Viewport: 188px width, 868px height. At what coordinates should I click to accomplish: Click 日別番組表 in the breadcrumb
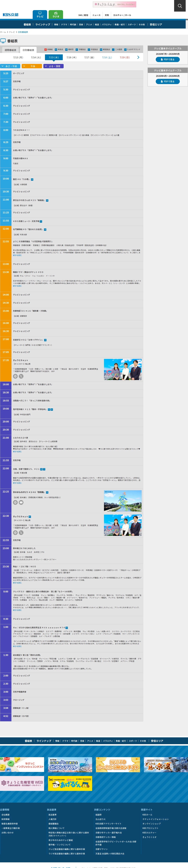click(23, 32)
